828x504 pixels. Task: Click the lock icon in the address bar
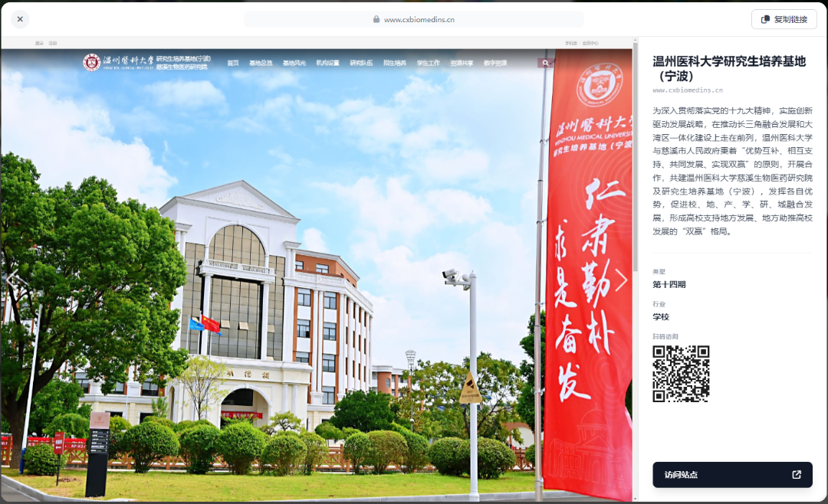pyautogui.click(x=375, y=20)
